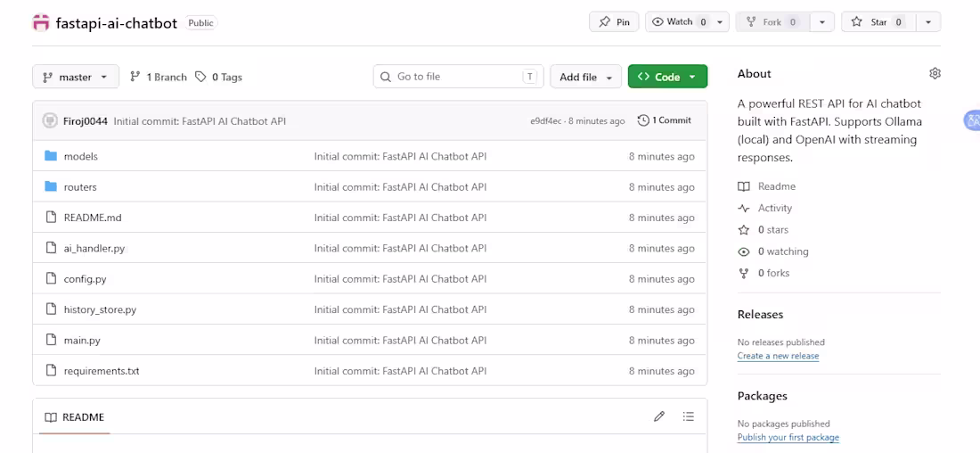This screenshot has height=453, width=980.
Task: Click the clock icon beside 1 Commit
Action: pyautogui.click(x=643, y=120)
